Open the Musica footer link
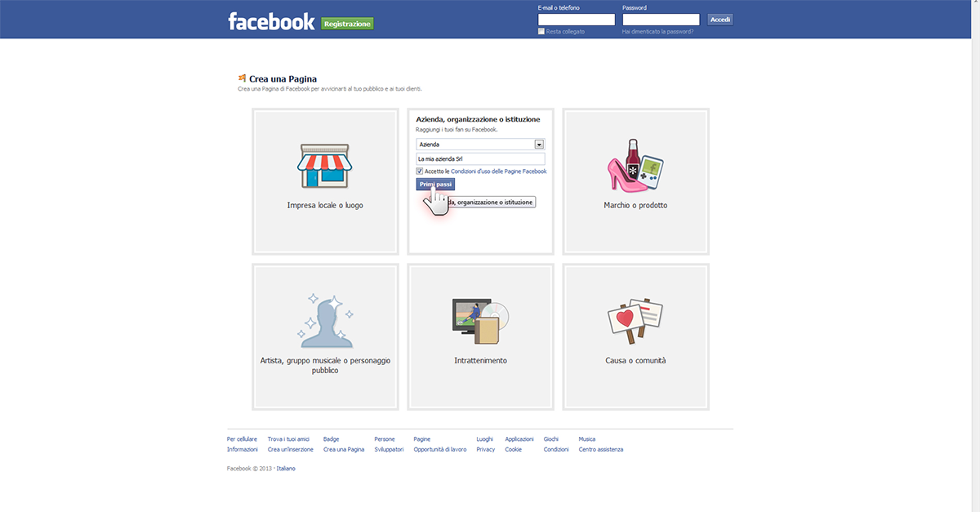980x512 pixels. [x=587, y=439]
